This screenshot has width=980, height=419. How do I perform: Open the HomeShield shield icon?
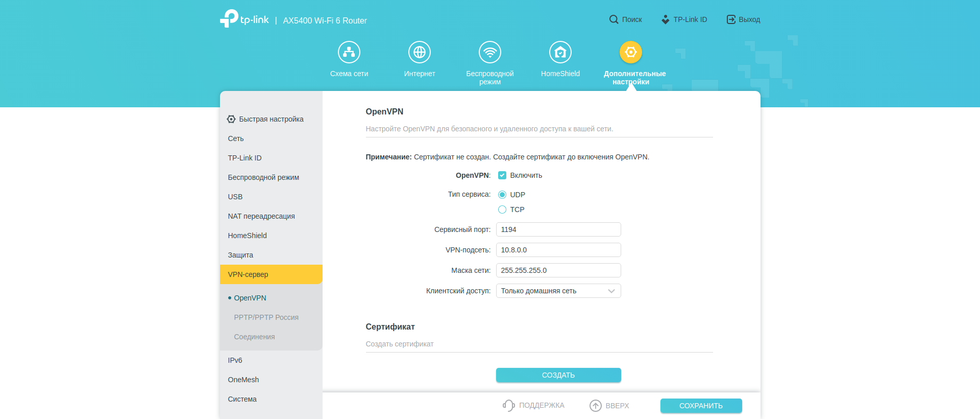[x=560, y=52]
